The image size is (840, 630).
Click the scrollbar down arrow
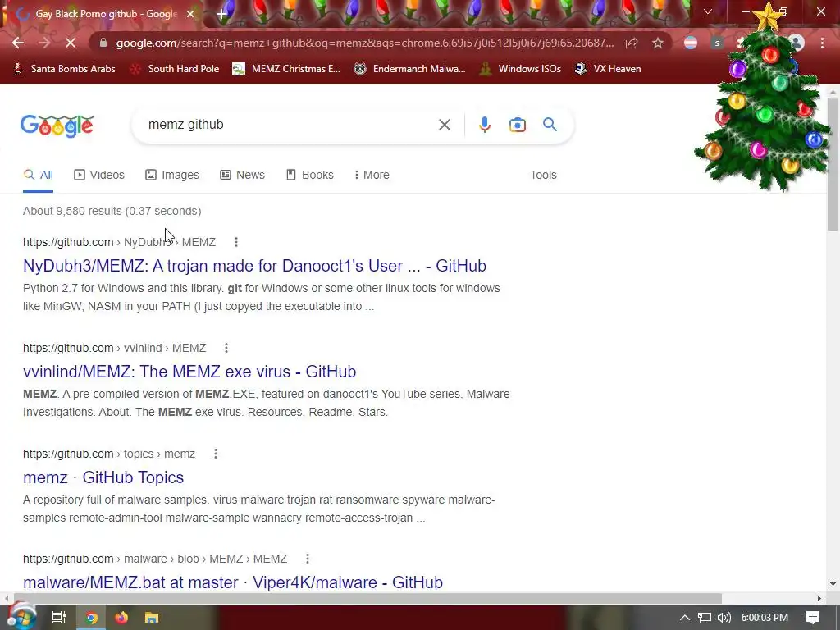833,584
